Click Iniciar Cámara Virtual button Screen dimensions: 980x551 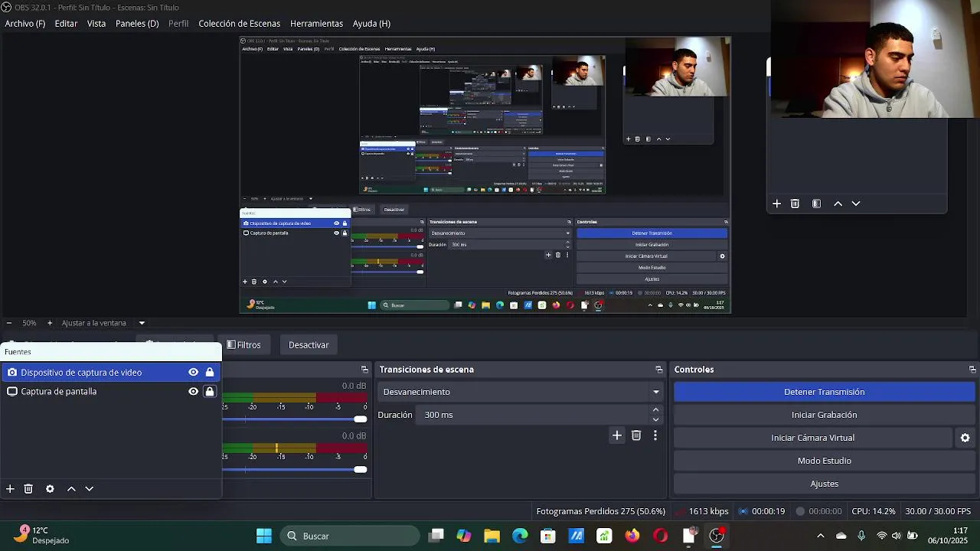(x=813, y=438)
